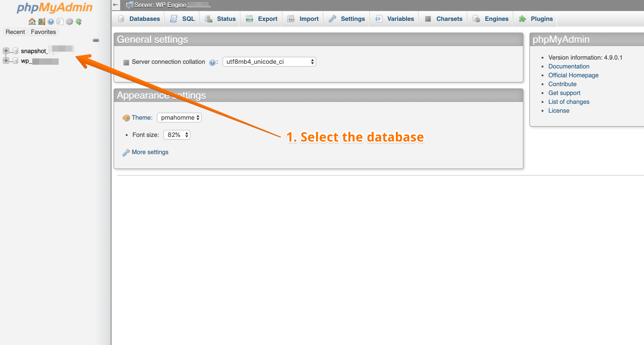Click the Theme icon next to Theme label
This screenshot has width=644, height=345.
point(125,117)
